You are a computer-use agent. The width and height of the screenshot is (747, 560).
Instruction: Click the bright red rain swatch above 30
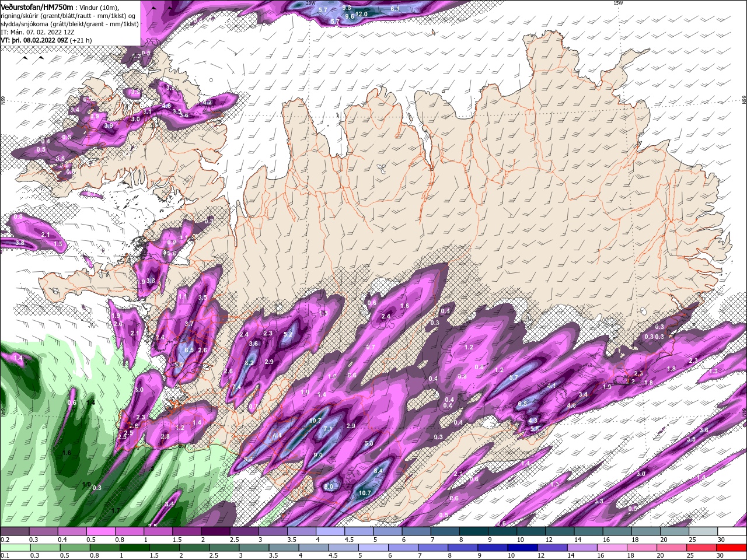tap(732, 548)
